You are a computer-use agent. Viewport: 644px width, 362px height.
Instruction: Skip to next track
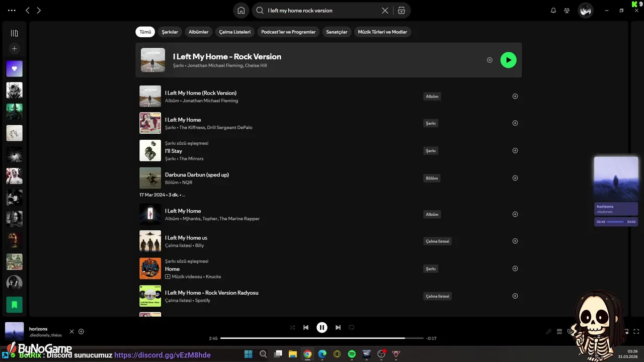tap(338, 327)
